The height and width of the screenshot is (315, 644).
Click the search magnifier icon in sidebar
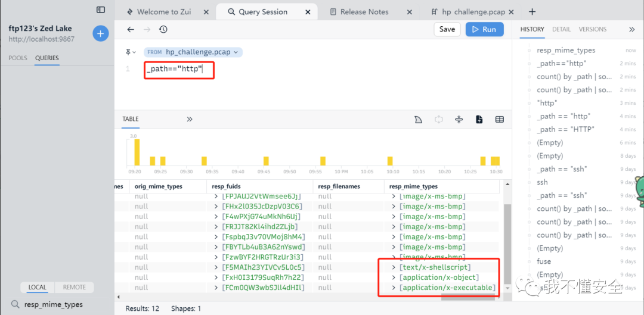point(15,304)
